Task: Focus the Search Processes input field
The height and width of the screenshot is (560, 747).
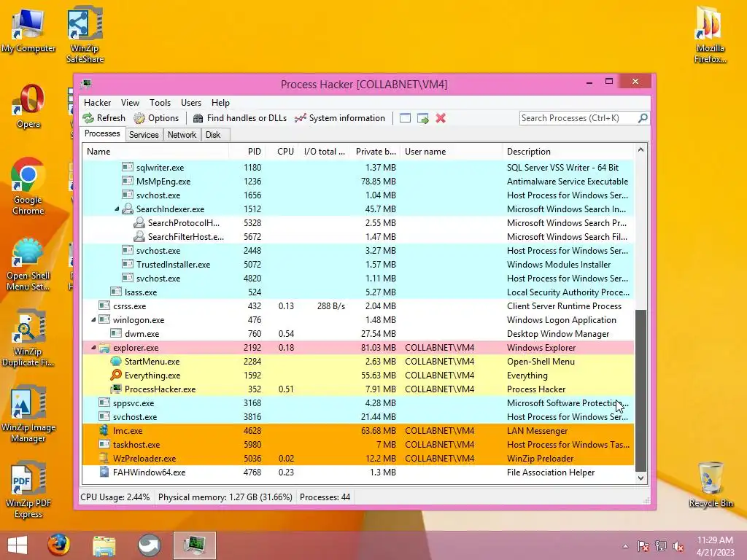Action: coord(578,118)
